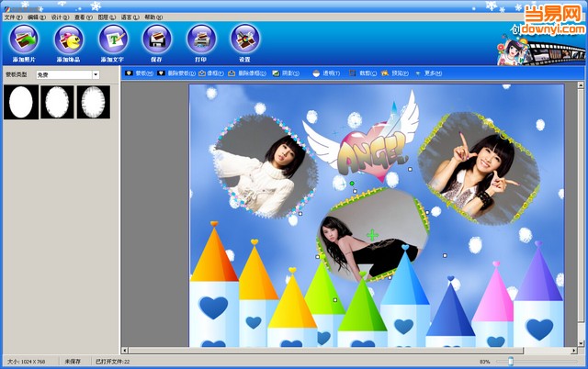The image size is (588, 369).
Task: Click the 透明 (Transparency) toolbar button
Action: [x=324, y=73]
